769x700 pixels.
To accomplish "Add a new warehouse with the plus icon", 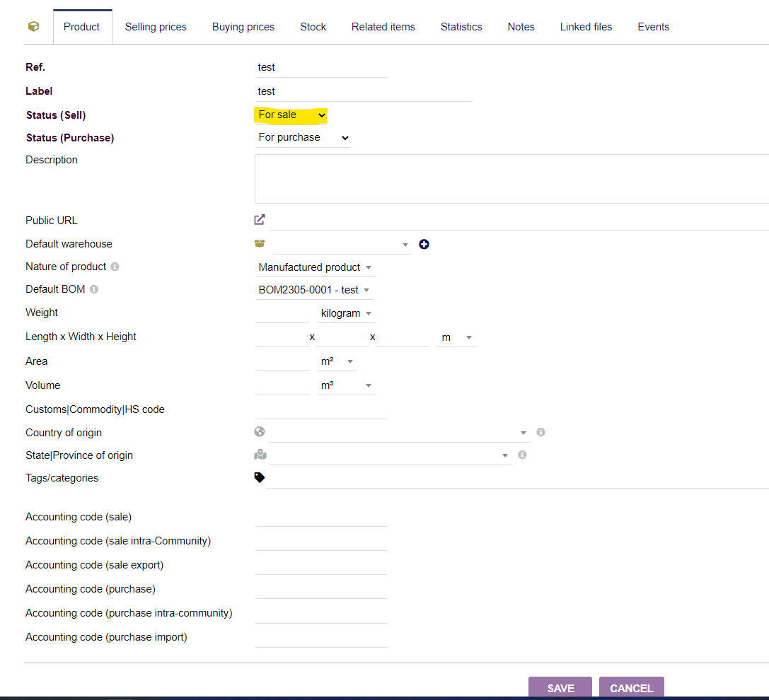I will (424, 244).
